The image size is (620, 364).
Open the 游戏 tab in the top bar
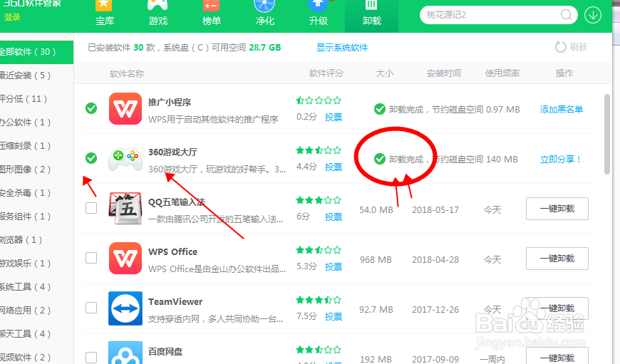[x=157, y=14]
